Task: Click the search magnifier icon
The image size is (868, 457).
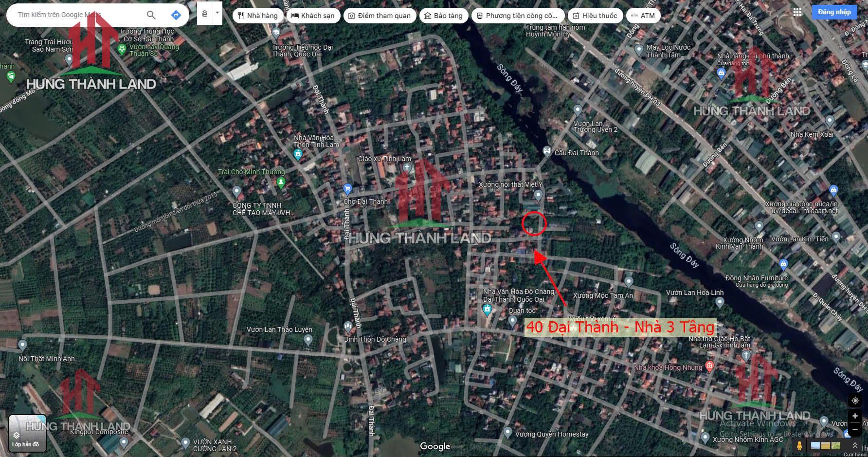Action: coord(151,15)
